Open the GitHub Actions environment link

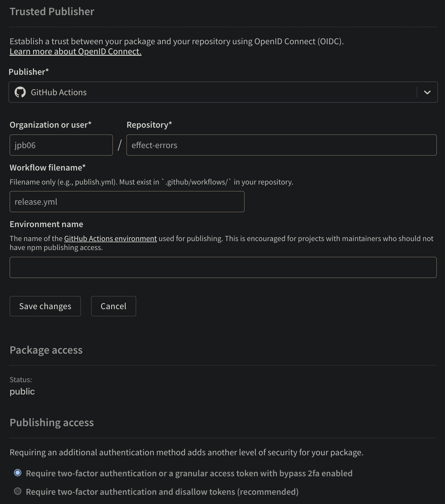(x=110, y=239)
